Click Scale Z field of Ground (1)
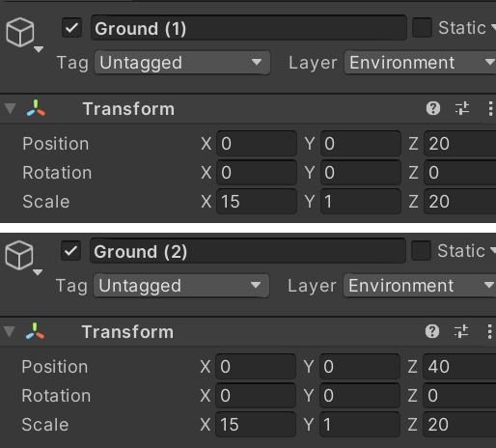The width and height of the screenshot is (496, 448). pyautogui.click(x=460, y=202)
